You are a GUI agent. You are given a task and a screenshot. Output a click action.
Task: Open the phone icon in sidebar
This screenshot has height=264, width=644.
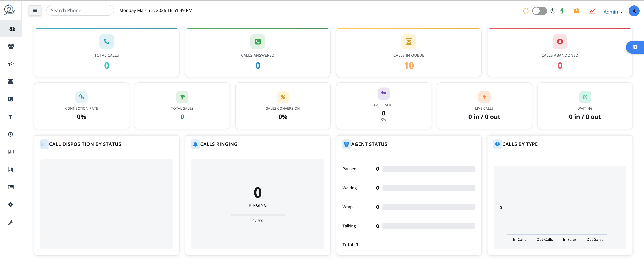tap(11, 99)
